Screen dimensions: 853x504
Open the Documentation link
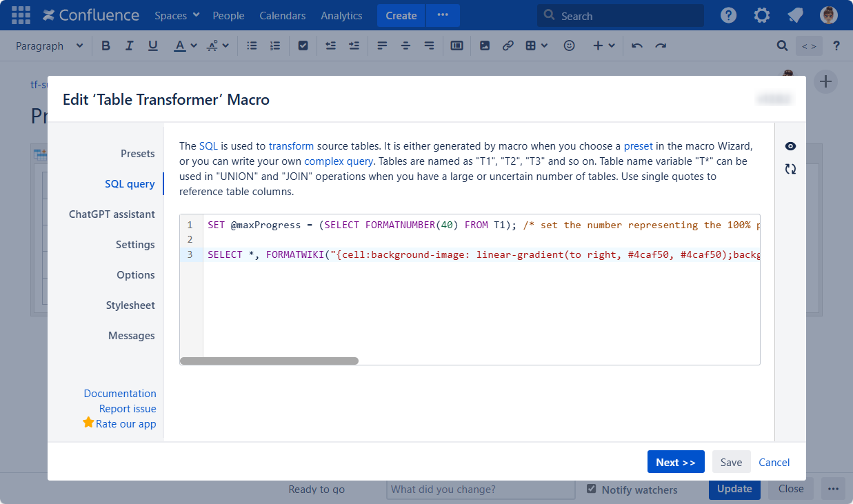point(120,394)
